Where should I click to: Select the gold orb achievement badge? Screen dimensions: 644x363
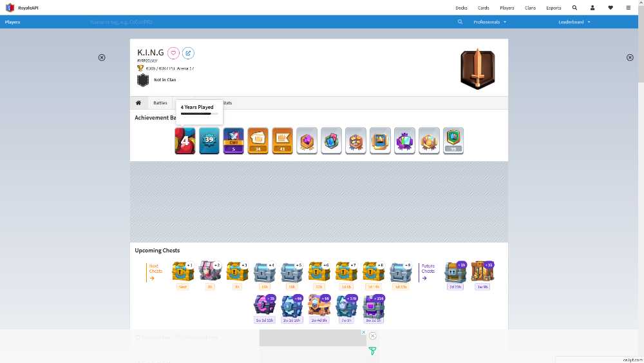[429, 141]
